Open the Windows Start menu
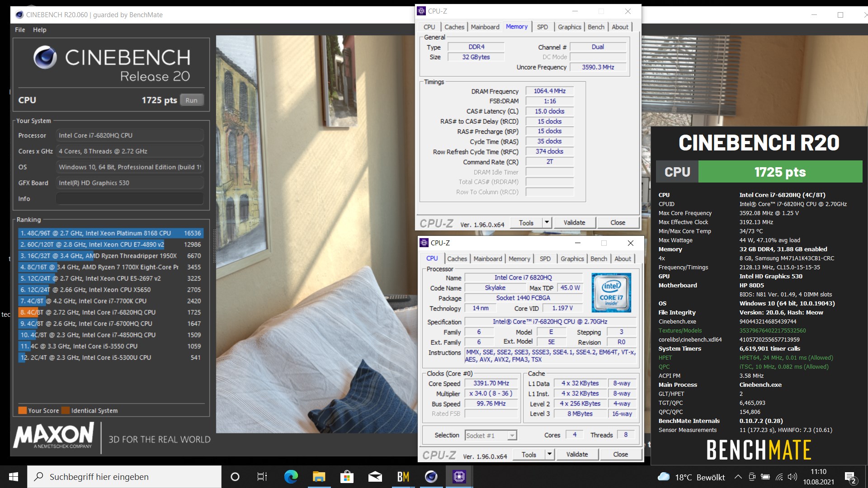 (x=14, y=477)
